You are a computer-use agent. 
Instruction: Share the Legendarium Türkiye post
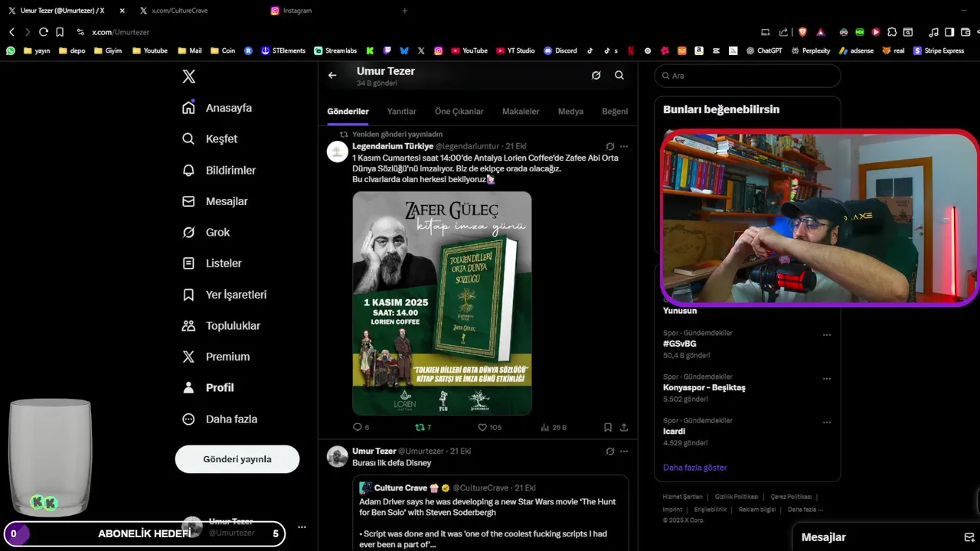624,428
